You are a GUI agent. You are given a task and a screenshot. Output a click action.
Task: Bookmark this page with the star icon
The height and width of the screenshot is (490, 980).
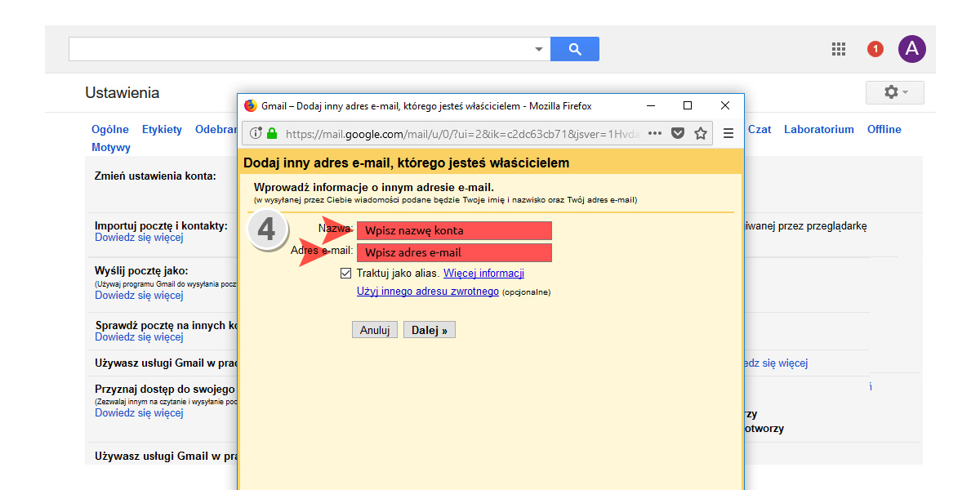(x=701, y=133)
